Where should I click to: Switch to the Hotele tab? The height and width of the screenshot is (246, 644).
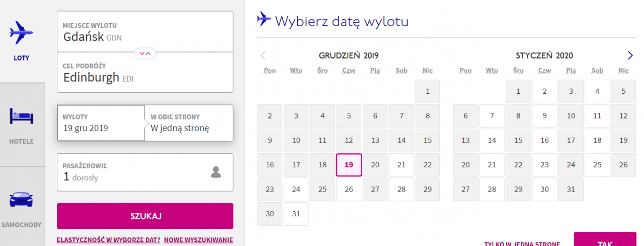22,125
